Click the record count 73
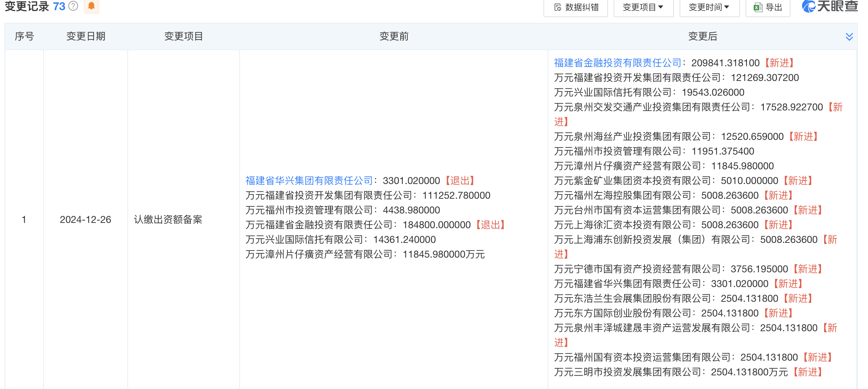 [x=59, y=6]
